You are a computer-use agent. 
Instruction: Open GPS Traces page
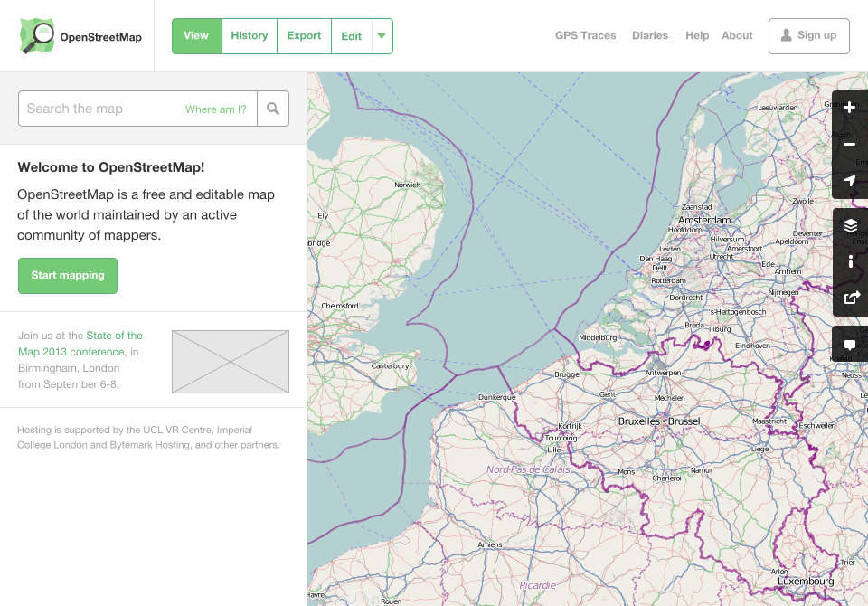click(x=586, y=35)
